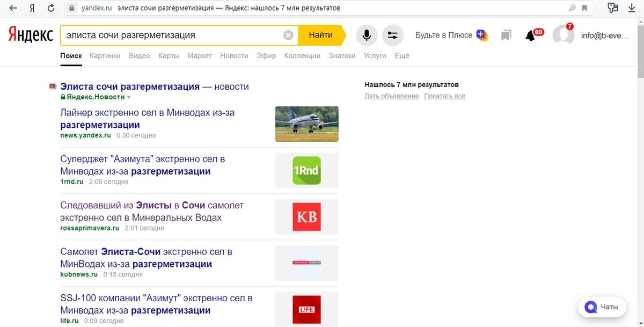
Task: Select the Поиск tab
Action: (71, 56)
